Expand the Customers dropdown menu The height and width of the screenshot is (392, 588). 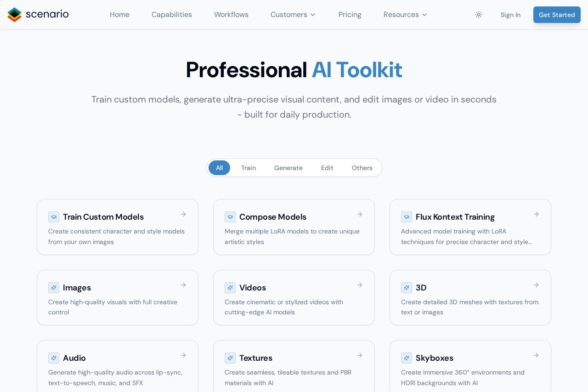pos(293,15)
